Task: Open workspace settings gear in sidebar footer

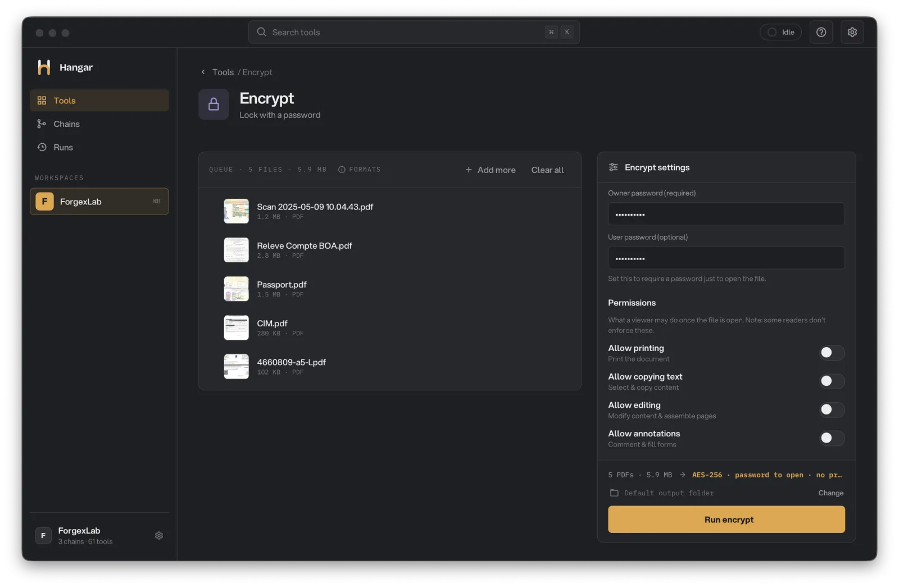Action: [x=159, y=536]
